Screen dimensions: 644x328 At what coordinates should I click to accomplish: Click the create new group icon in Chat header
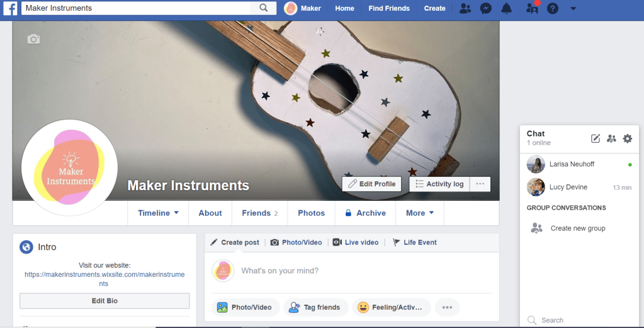click(x=611, y=139)
